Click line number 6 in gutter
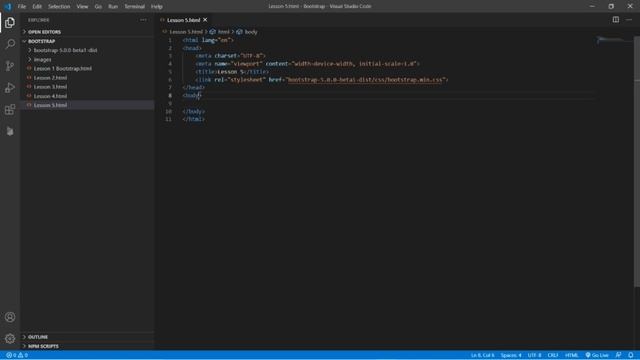Viewport: 640px width, 360px height. [x=170, y=80]
